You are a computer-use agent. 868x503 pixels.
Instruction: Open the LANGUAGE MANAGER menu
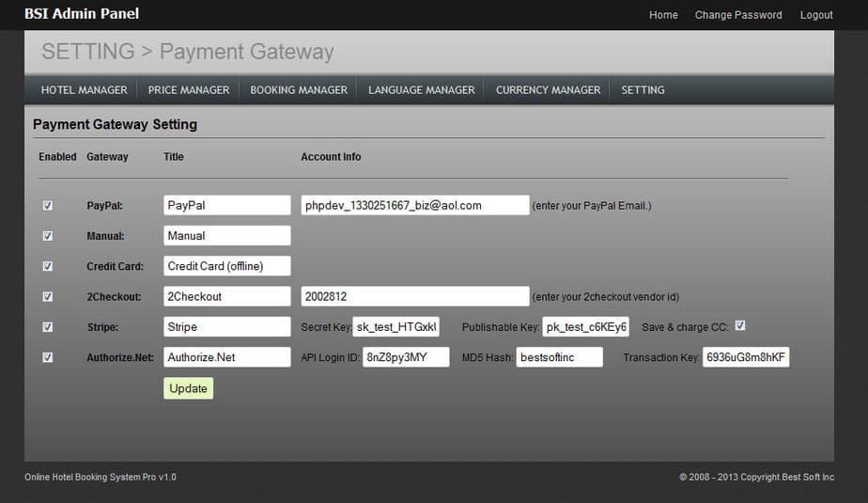click(421, 89)
